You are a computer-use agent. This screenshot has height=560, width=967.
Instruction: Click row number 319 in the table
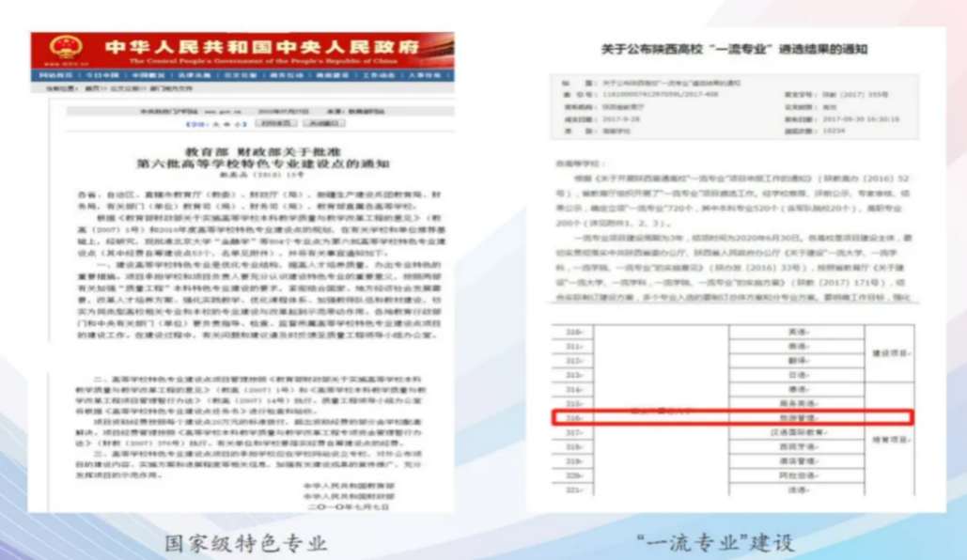(573, 461)
